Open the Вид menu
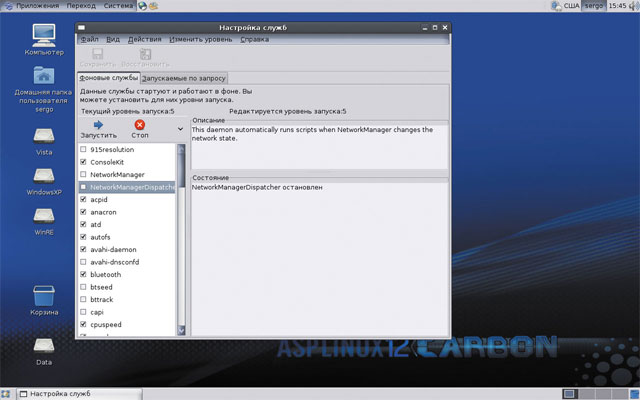 click(113, 40)
